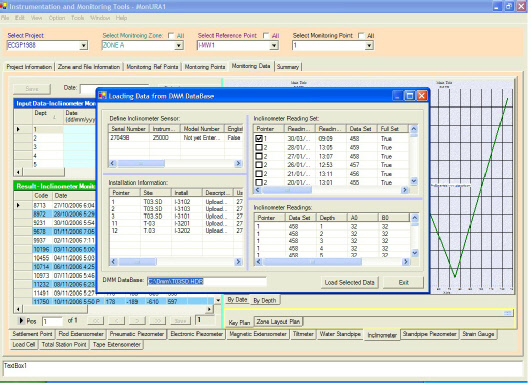This screenshot has width=531, height=383.
Task: Expand the Select Monitoring Point dropdown
Action: (x=369, y=45)
